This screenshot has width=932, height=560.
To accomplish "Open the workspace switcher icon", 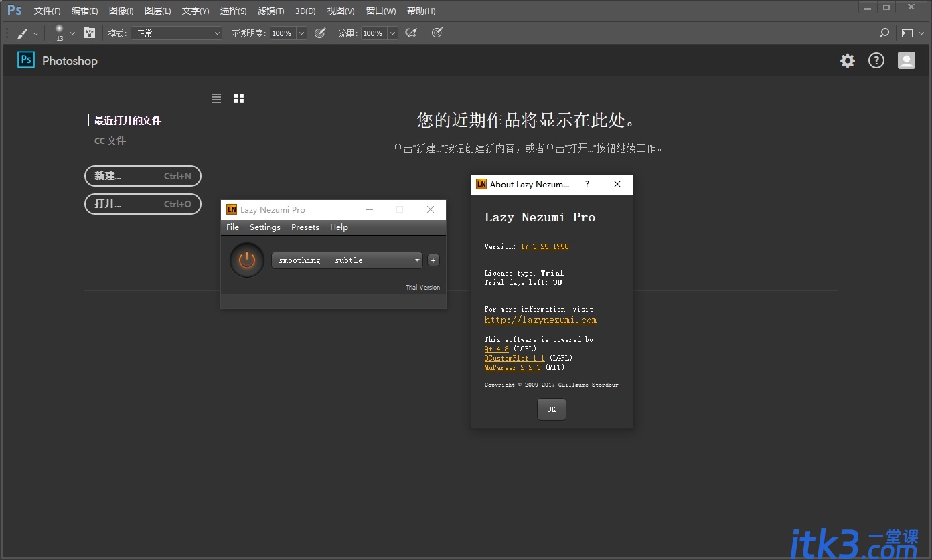I will [x=907, y=33].
